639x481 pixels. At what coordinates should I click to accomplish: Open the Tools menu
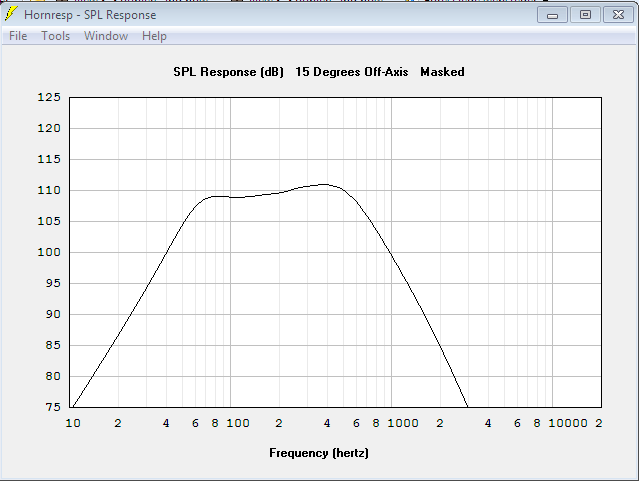click(x=55, y=36)
